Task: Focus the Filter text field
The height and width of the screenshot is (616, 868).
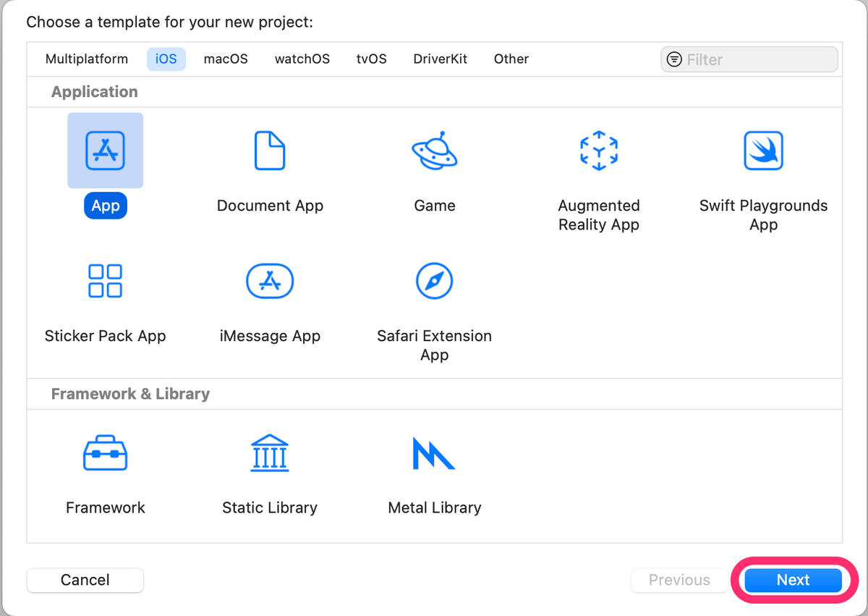Action: point(749,59)
